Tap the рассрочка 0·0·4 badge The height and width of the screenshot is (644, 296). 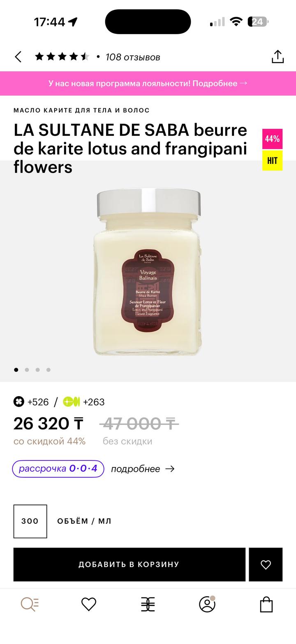coord(58,469)
